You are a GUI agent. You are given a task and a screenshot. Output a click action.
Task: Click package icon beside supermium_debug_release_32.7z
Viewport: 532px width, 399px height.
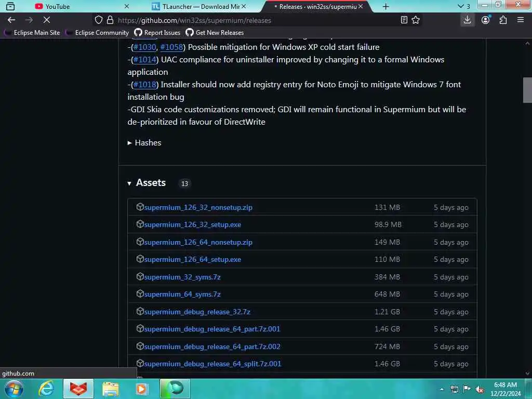point(140,311)
